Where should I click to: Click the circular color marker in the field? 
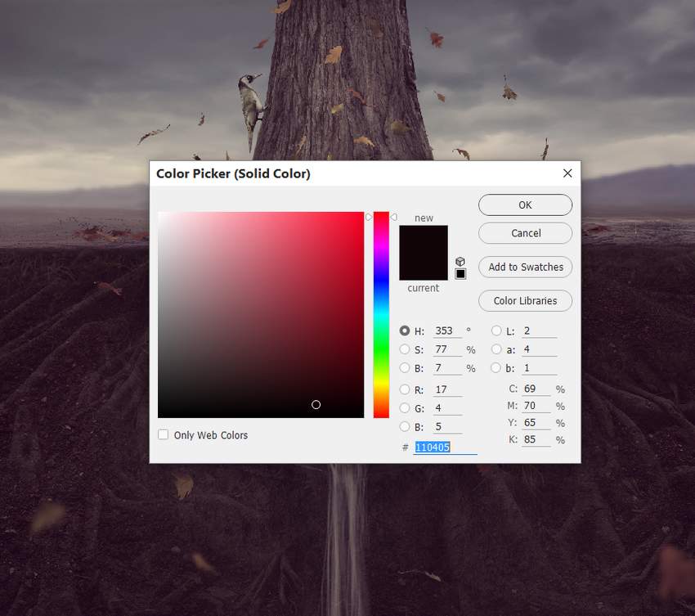point(316,404)
